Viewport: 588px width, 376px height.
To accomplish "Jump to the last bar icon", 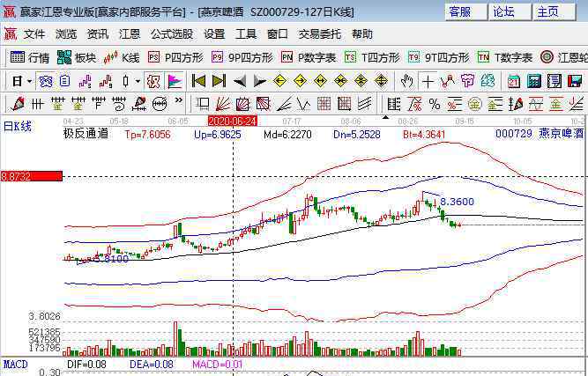I will (219, 81).
